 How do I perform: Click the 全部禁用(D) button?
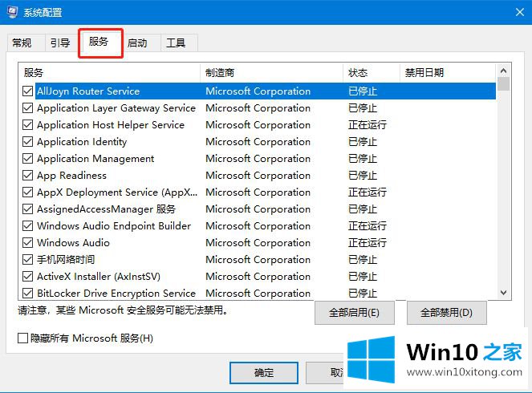pyautogui.click(x=446, y=312)
